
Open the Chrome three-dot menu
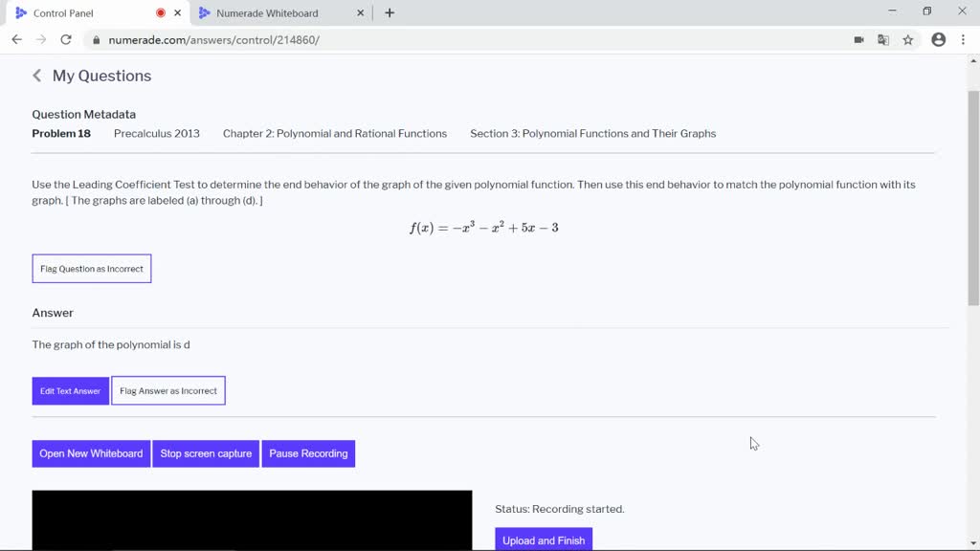[x=962, y=39]
